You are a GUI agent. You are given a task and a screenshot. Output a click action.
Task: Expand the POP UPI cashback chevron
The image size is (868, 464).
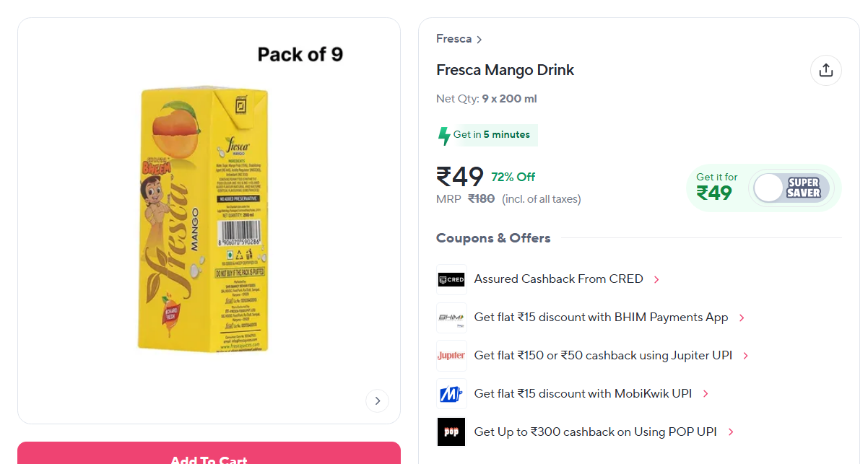tap(731, 432)
